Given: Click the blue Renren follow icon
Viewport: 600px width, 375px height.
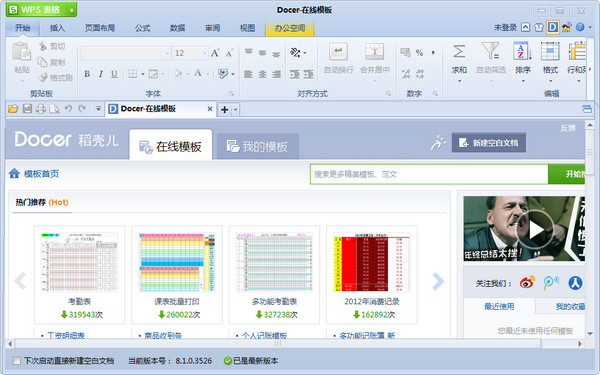Looking at the screenshot, I should (575, 283).
